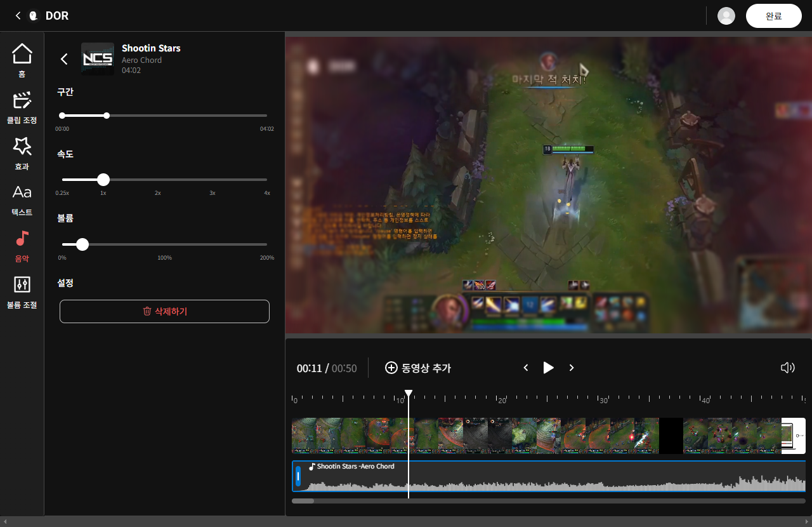Click the 삭제하기 delete button
The height and width of the screenshot is (527, 812).
pos(164,311)
